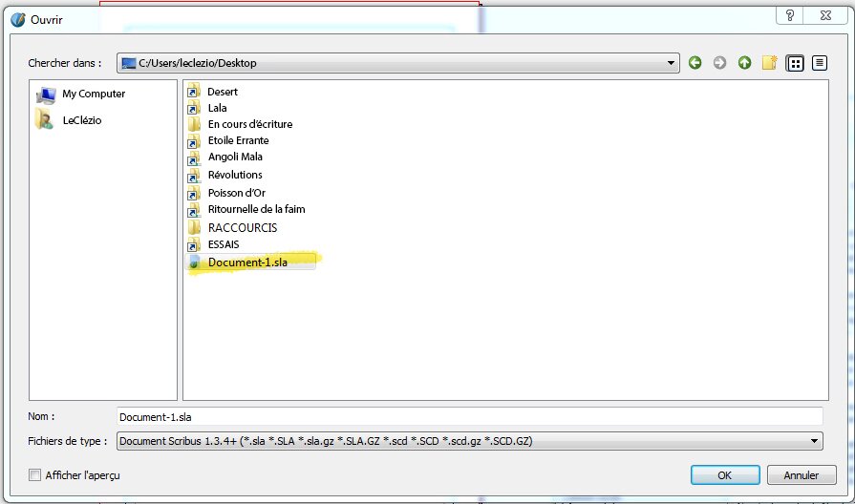Click the help question mark button
The height and width of the screenshot is (504, 855).
(790, 15)
